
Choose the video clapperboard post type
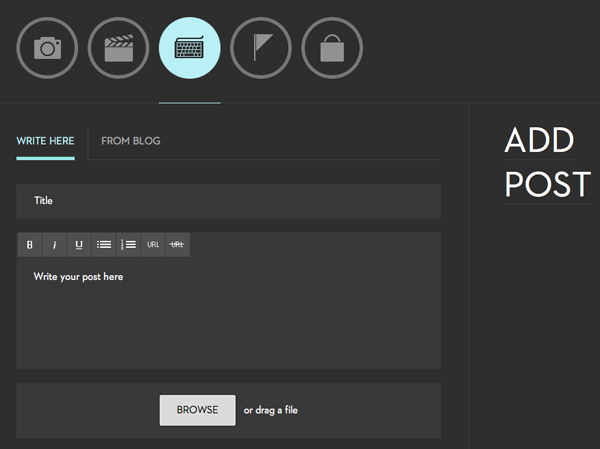tap(119, 48)
